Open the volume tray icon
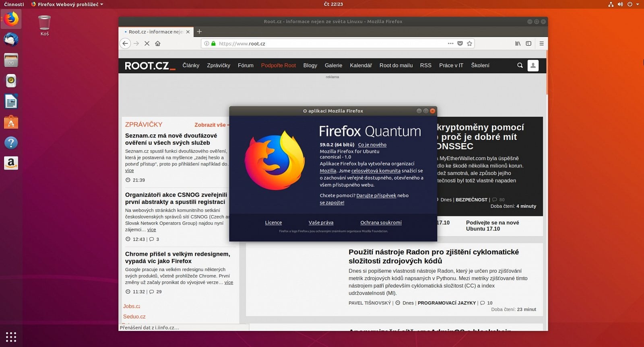Screen dimensions: 644x347 [x=620, y=4]
